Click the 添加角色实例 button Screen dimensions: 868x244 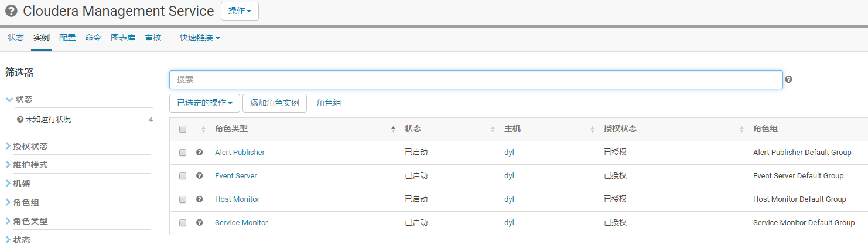tap(275, 103)
